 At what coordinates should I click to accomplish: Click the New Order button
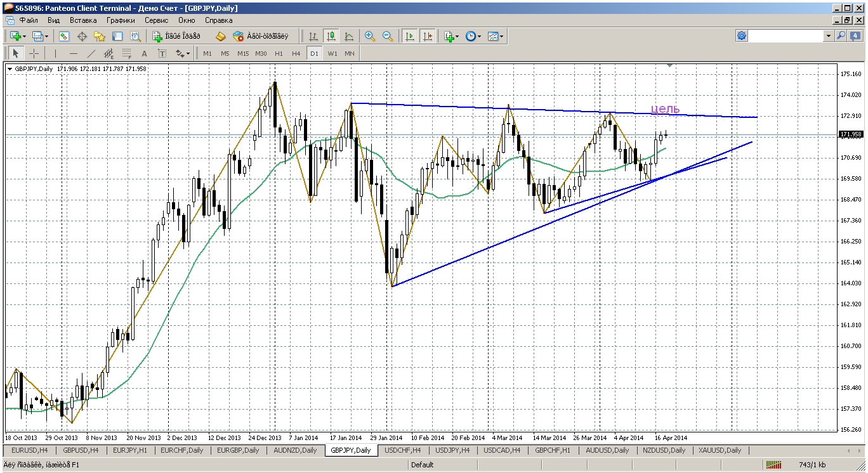(x=176, y=36)
